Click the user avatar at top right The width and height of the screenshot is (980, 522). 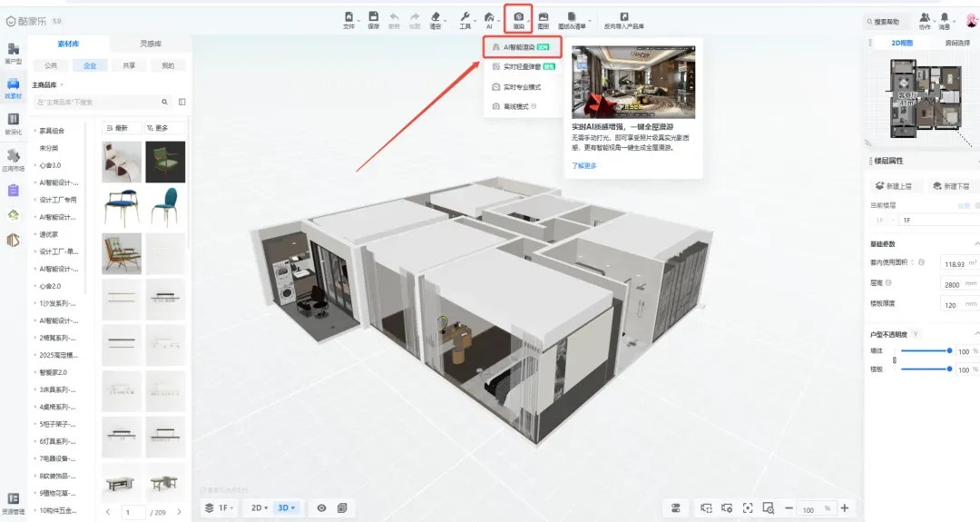[x=972, y=20]
